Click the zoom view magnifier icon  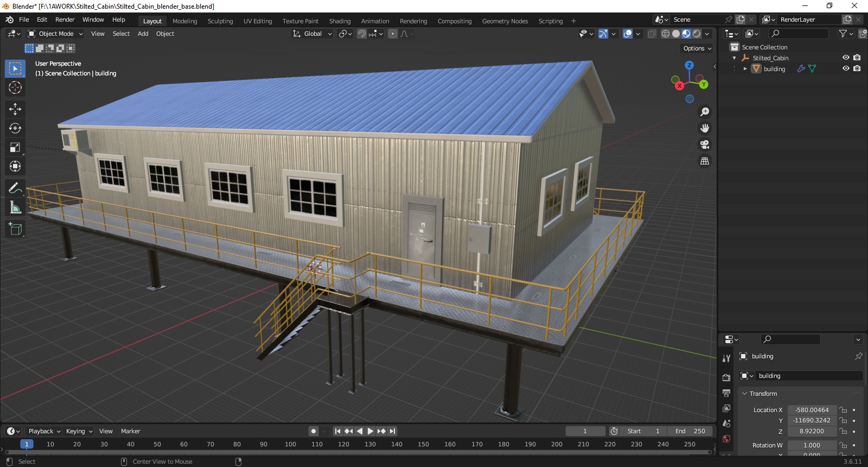(705, 112)
